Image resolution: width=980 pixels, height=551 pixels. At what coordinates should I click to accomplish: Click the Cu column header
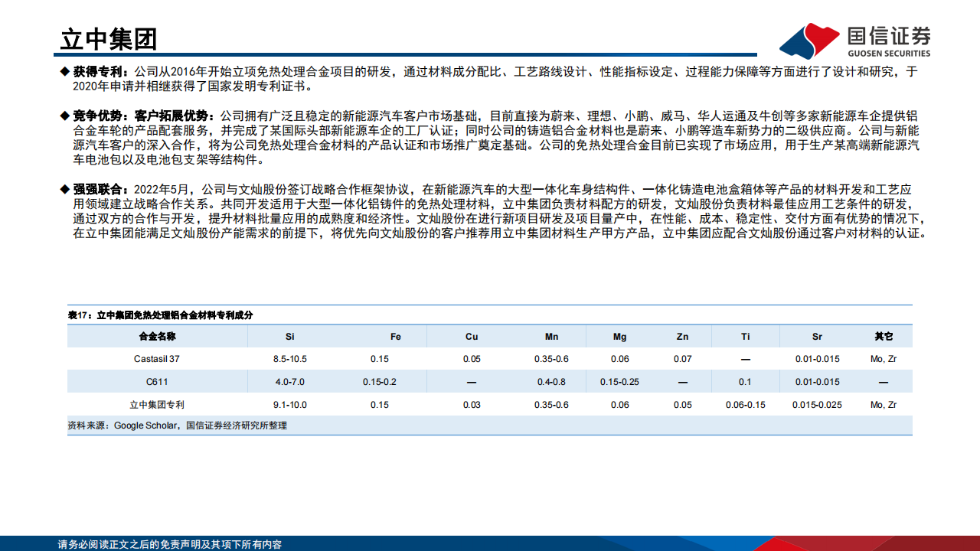(x=472, y=337)
